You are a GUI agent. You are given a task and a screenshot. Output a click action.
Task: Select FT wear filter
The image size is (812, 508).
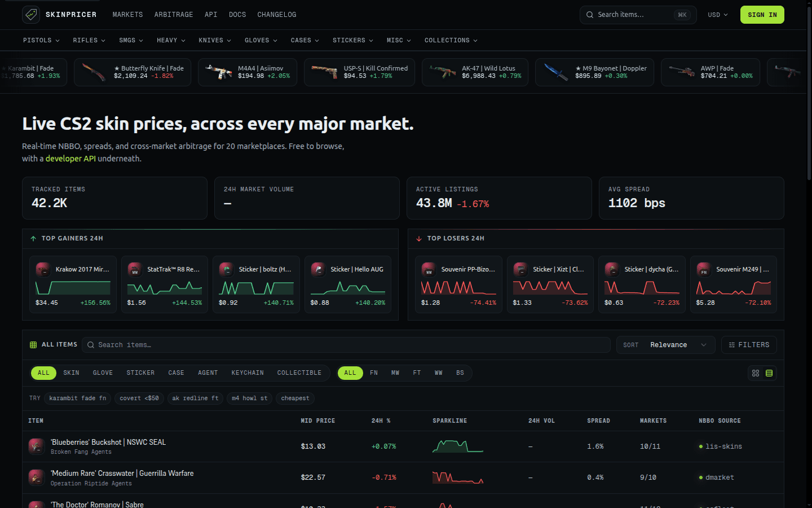(x=417, y=373)
